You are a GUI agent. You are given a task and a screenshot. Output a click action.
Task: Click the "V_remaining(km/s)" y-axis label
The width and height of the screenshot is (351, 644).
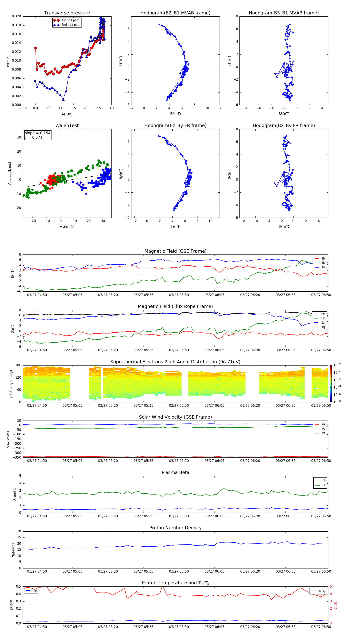[10, 173]
